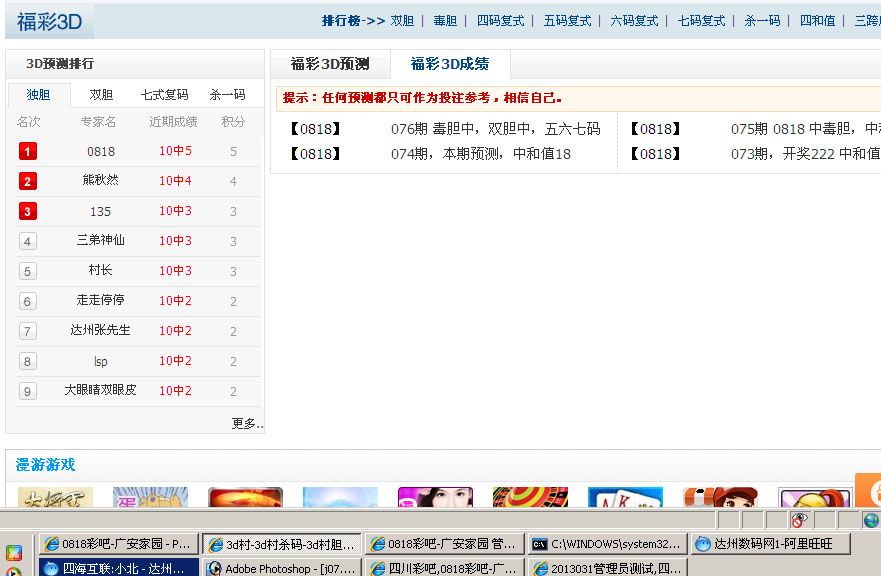Viewport: 881px width, 576px height.
Task: Click the red rank 3 badge beside 135
Action: [x=28, y=211]
